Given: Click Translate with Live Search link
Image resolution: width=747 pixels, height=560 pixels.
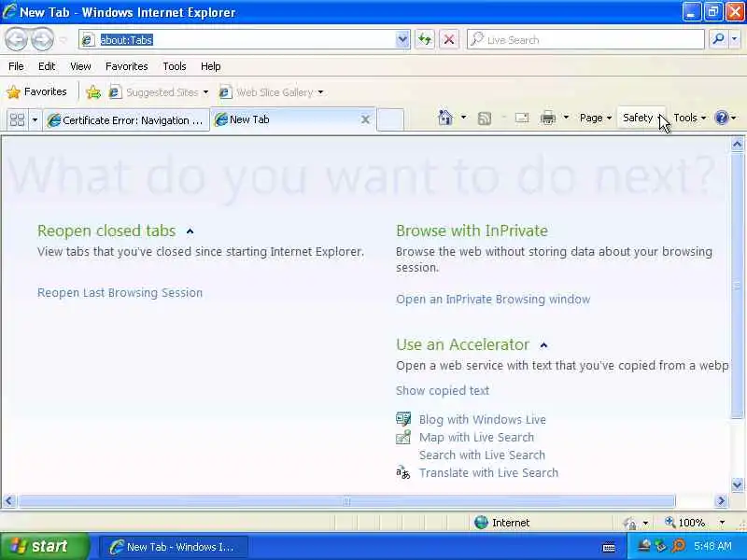Looking at the screenshot, I should click(x=488, y=472).
